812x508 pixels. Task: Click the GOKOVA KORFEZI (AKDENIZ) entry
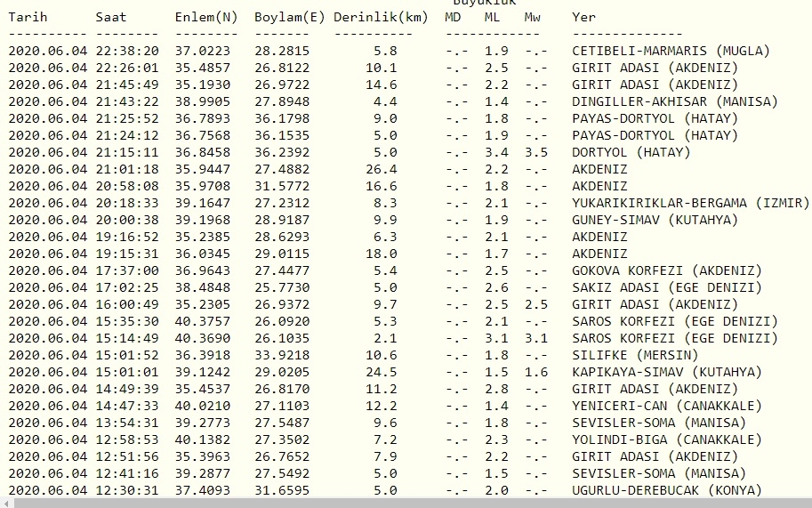tap(666, 270)
